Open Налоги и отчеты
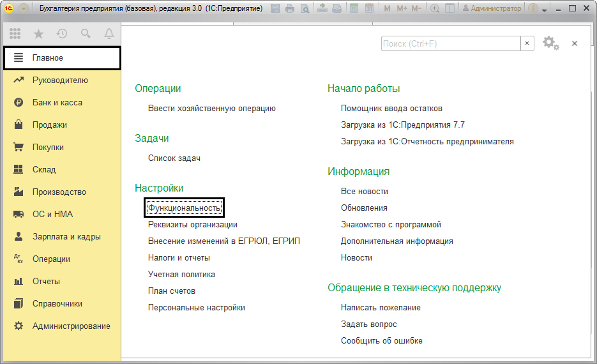The width and height of the screenshot is (597, 364). [x=179, y=258]
